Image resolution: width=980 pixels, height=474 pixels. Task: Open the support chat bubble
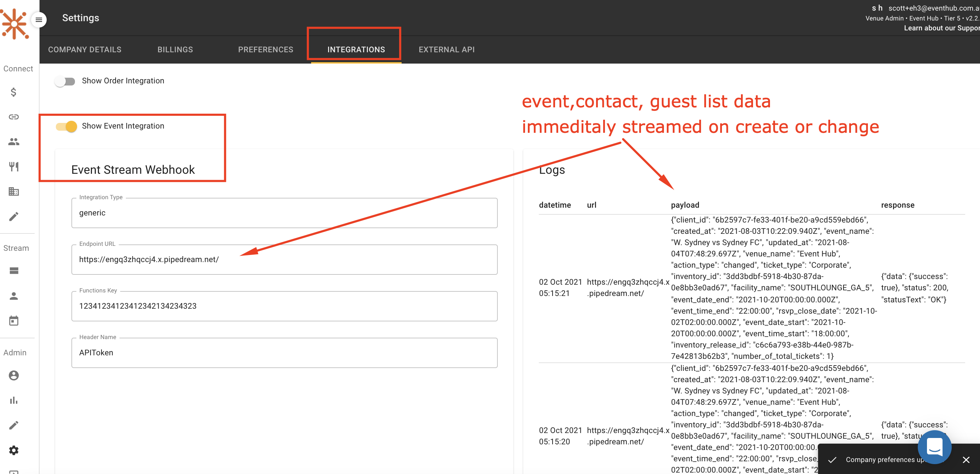click(x=934, y=447)
